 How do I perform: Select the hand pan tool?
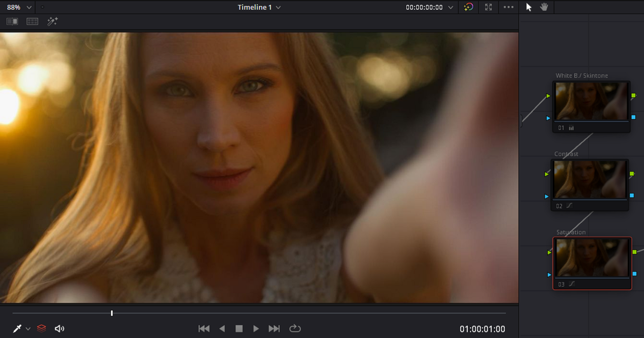click(x=544, y=7)
